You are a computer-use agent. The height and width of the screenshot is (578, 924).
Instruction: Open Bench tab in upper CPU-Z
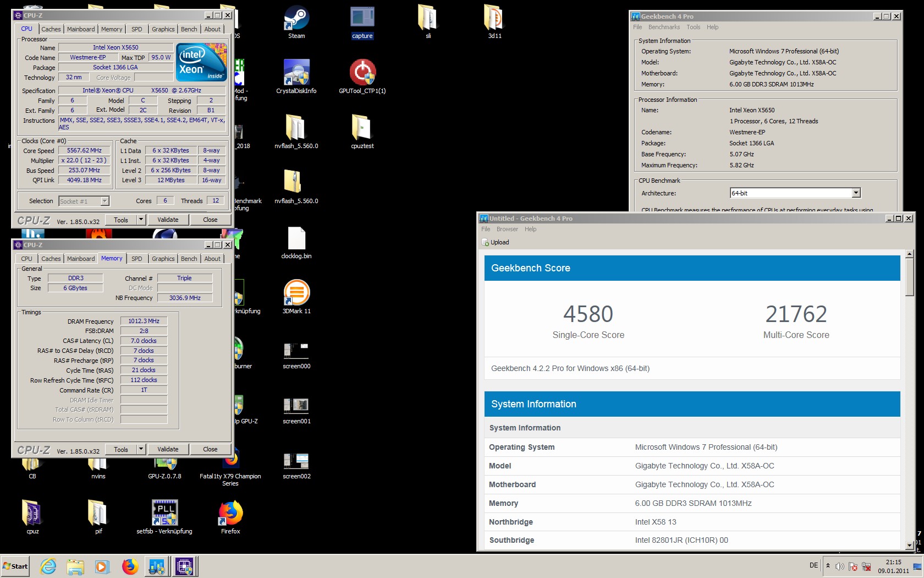[189, 29]
